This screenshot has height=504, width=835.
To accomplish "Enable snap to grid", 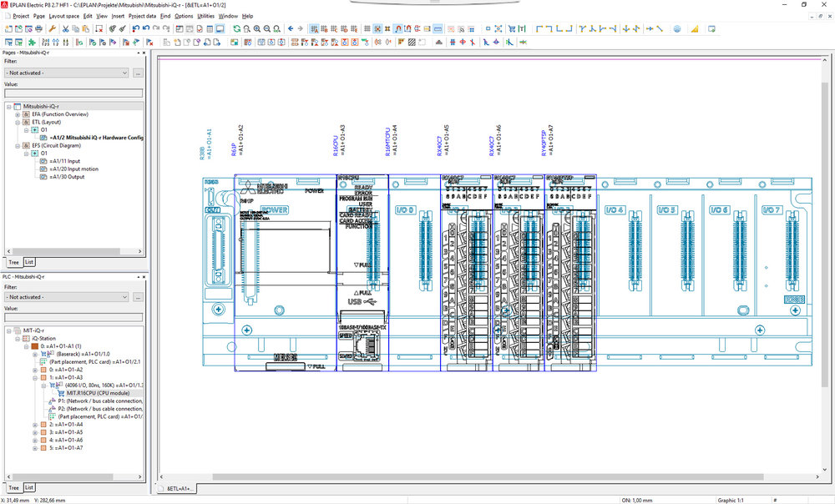I will coord(377,29).
